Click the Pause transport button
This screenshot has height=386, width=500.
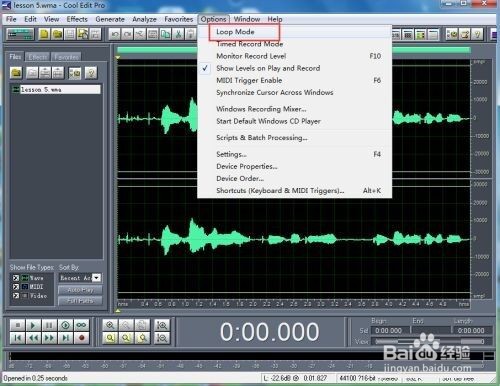pyautogui.click(x=49, y=325)
